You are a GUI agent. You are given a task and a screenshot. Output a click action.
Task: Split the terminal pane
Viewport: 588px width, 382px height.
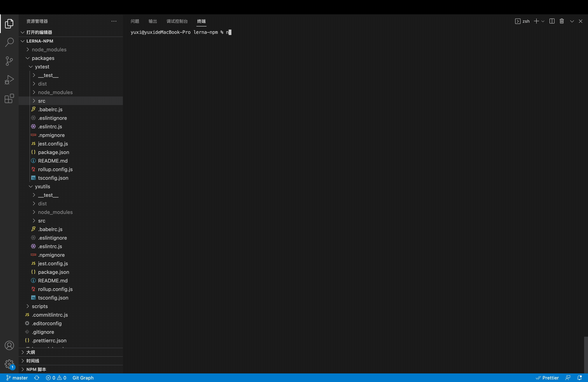click(552, 21)
